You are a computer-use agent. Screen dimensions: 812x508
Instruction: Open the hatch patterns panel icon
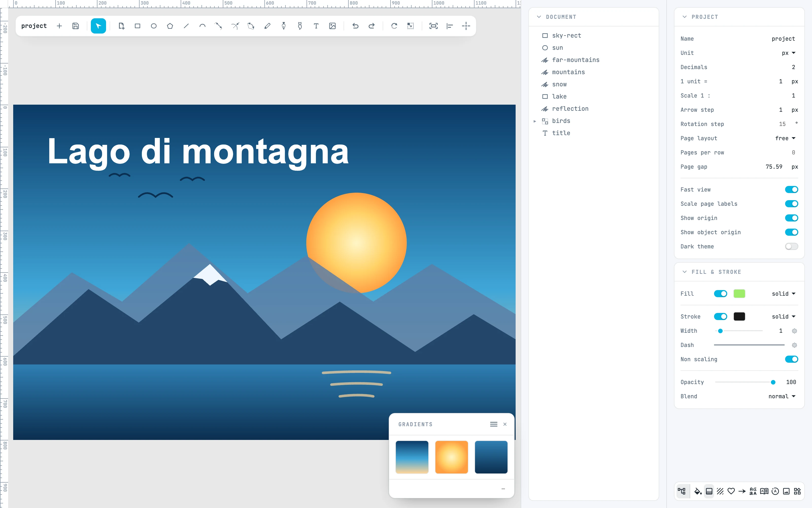(720, 491)
